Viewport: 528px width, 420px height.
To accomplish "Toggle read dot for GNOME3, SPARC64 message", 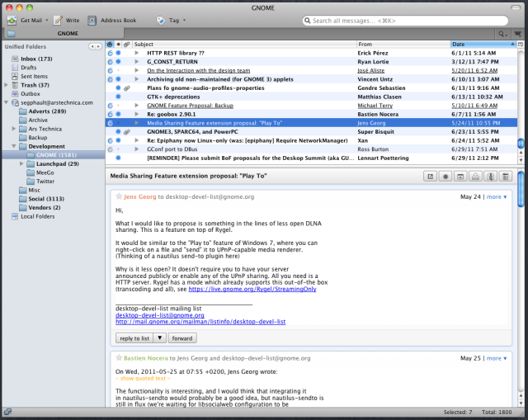I will 118,132.
